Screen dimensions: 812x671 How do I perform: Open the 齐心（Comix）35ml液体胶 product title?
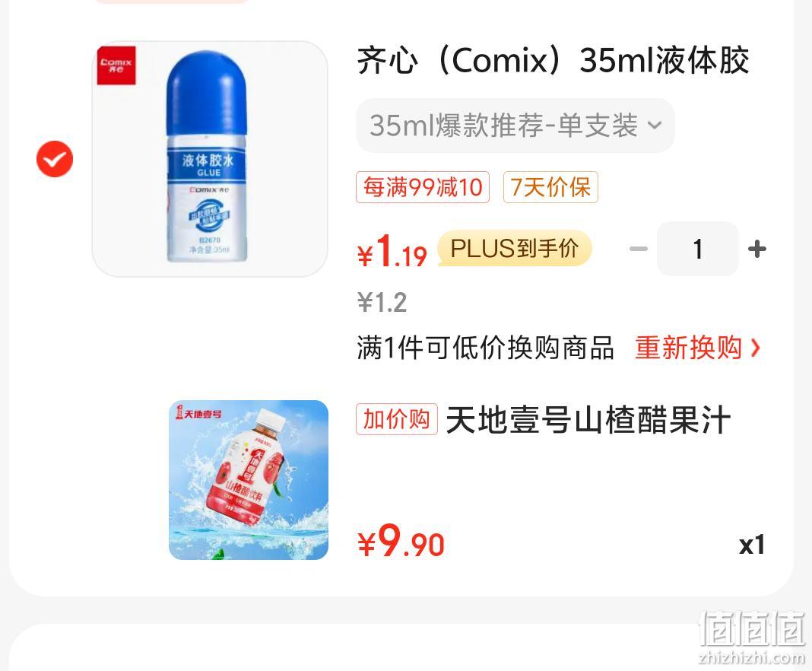click(553, 61)
